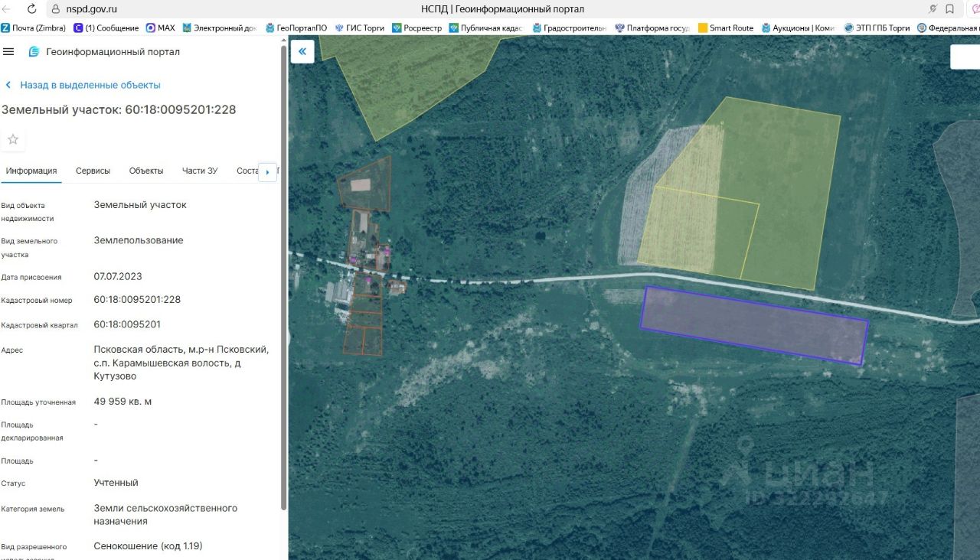
Task: Collapse the side panel with the double-chevron button
Action: 302,51
